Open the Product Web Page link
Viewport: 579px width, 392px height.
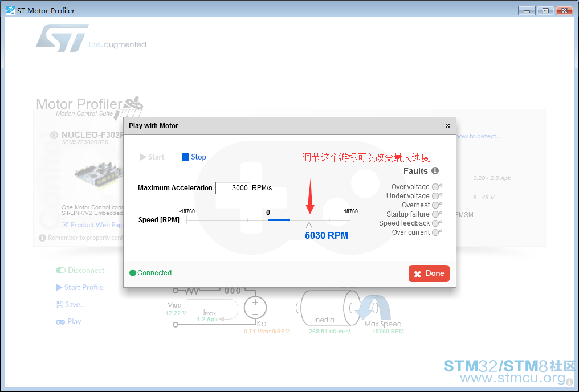click(92, 225)
